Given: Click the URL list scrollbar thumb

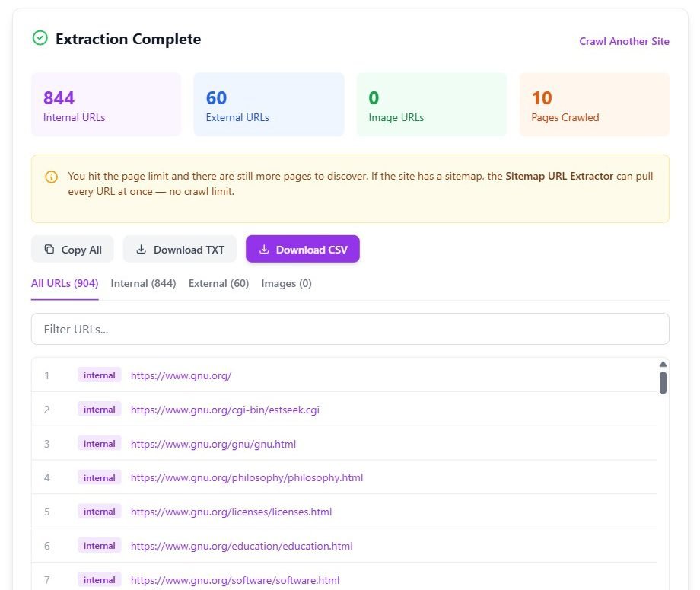Looking at the screenshot, I should (663, 383).
